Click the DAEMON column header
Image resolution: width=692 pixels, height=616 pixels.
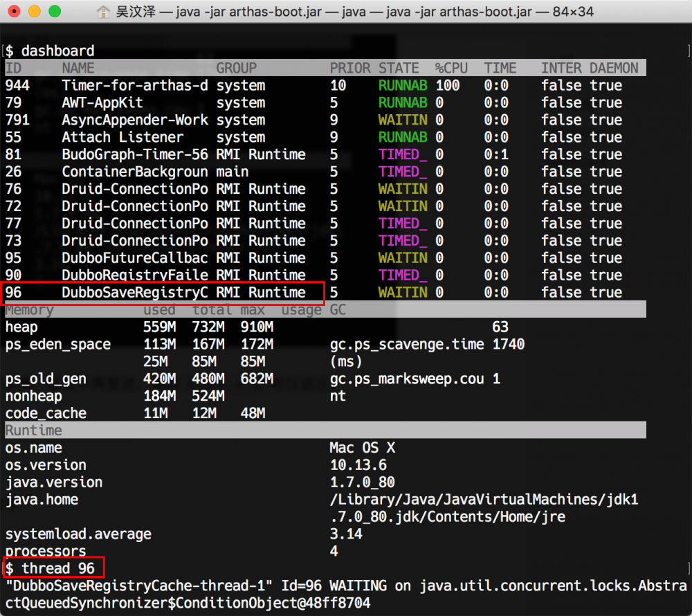(x=614, y=68)
